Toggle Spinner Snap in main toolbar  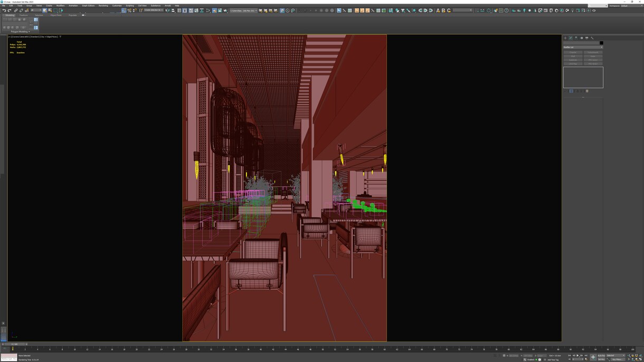(x=135, y=11)
